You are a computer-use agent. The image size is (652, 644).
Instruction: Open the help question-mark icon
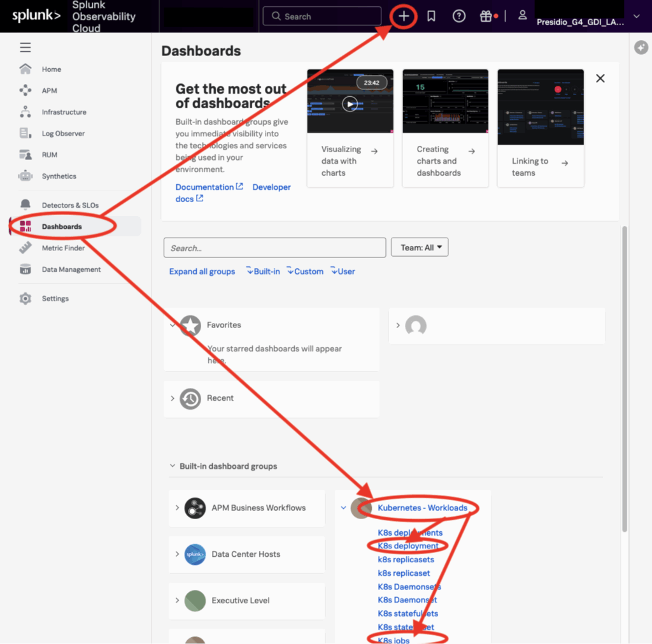click(x=459, y=16)
